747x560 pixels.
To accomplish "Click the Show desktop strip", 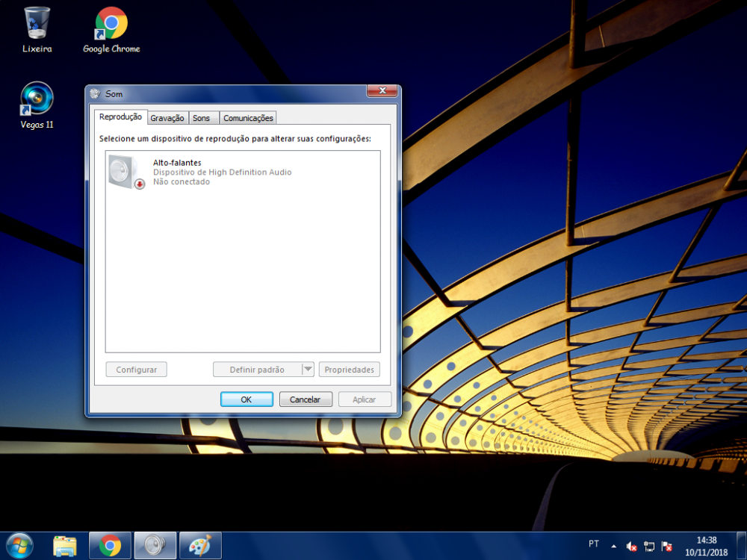I will click(741, 546).
